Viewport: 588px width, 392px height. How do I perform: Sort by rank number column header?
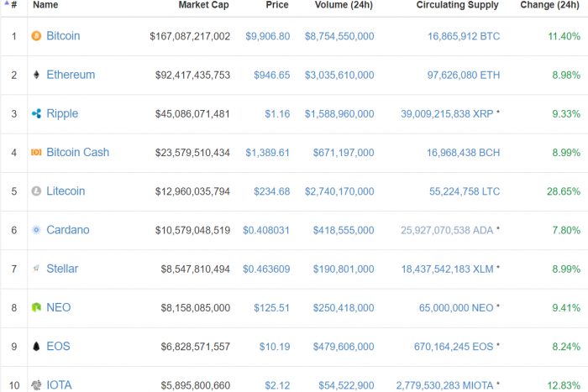pyautogui.click(x=14, y=5)
